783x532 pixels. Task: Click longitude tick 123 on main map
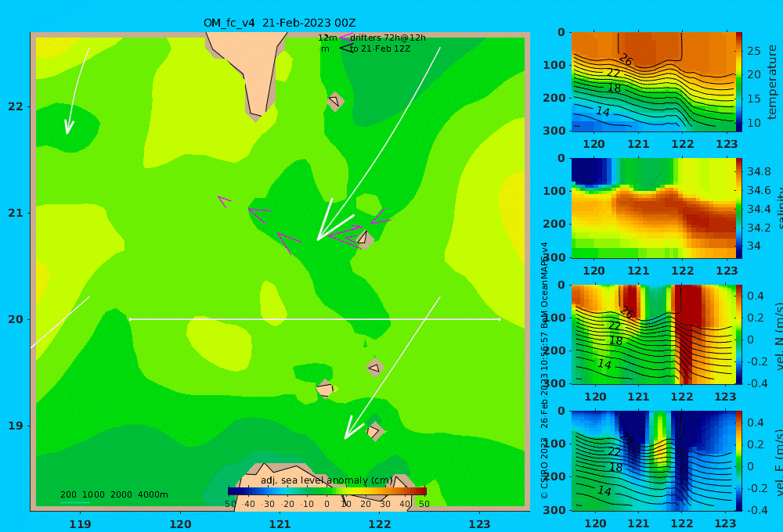pos(480,524)
